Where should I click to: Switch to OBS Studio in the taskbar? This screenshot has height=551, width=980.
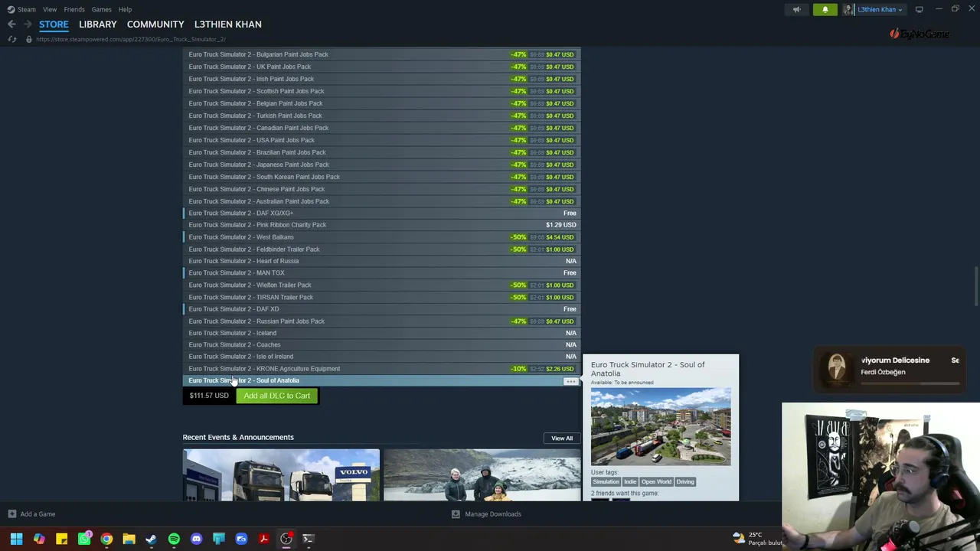tap(286, 539)
